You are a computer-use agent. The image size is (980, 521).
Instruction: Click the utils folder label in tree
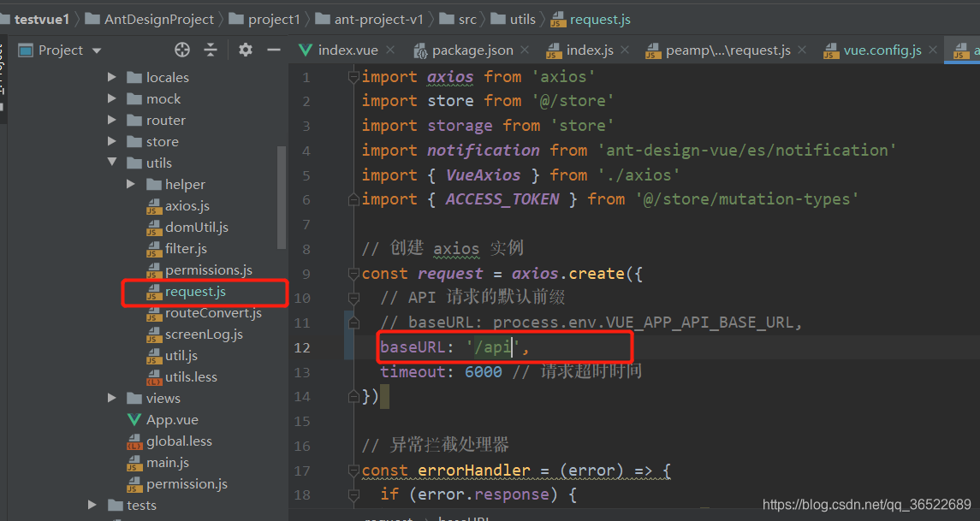point(158,163)
